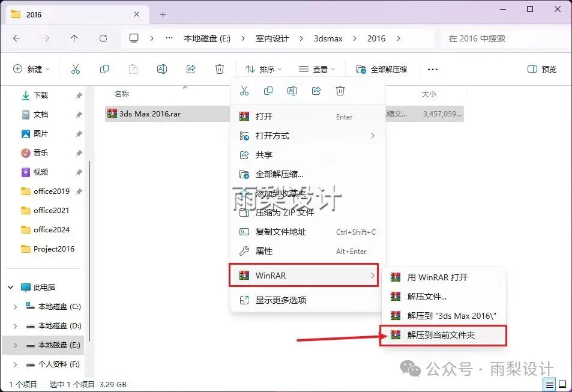The height and width of the screenshot is (392, 572).
Task: Go back with the left arrow button
Action: coord(17,38)
